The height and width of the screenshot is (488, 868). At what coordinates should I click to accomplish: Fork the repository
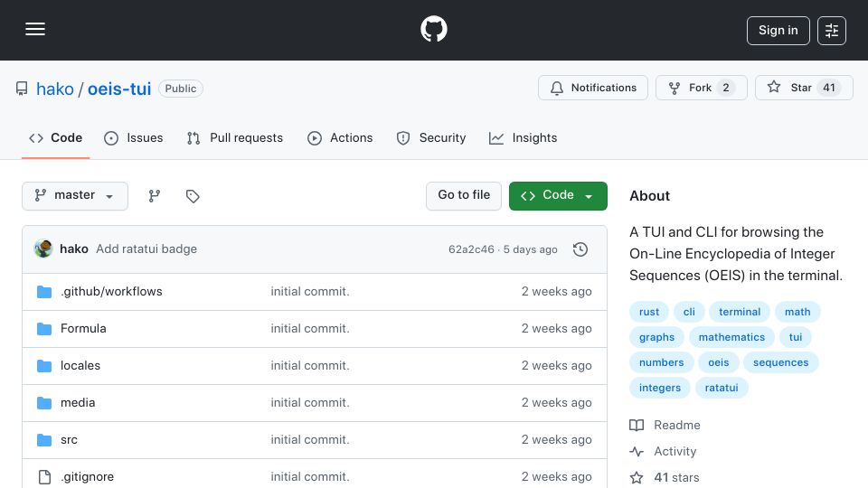(x=702, y=88)
